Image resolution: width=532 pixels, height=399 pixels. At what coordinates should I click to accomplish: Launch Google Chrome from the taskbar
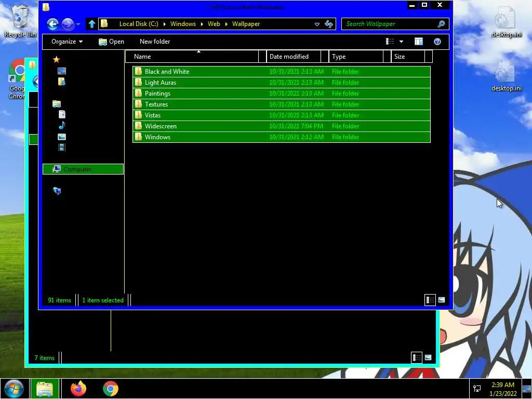point(111,389)
